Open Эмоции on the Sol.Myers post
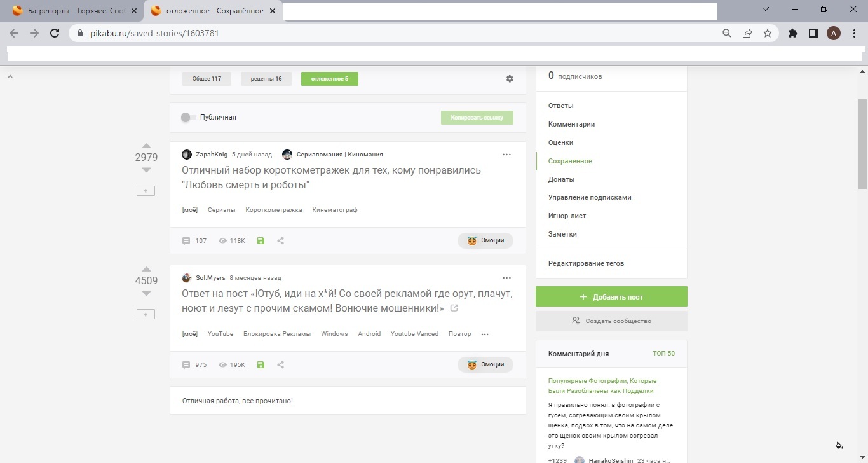 click(485, 364)
